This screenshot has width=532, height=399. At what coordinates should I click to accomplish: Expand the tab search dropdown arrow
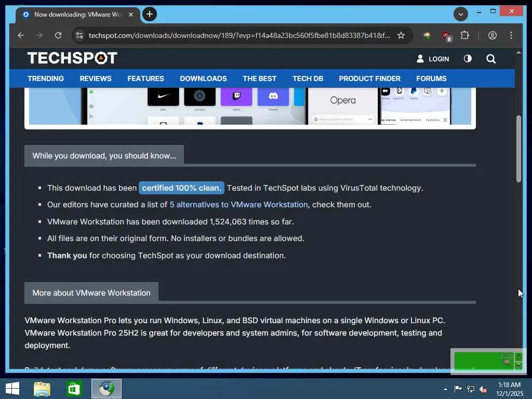(461, 14)
